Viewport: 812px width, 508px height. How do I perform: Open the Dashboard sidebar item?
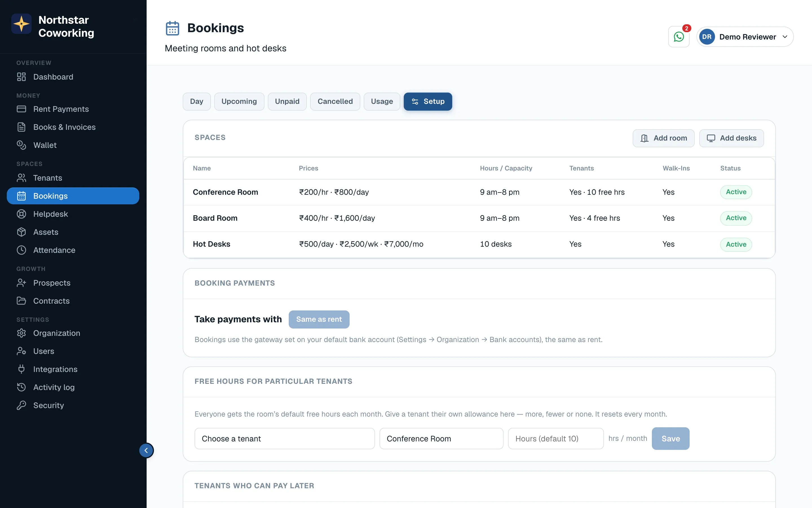pos(73,77)
